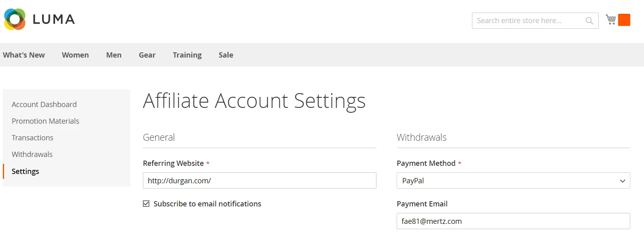Open the Training menu
The image size is (644, 234).
tap(187, 55)
